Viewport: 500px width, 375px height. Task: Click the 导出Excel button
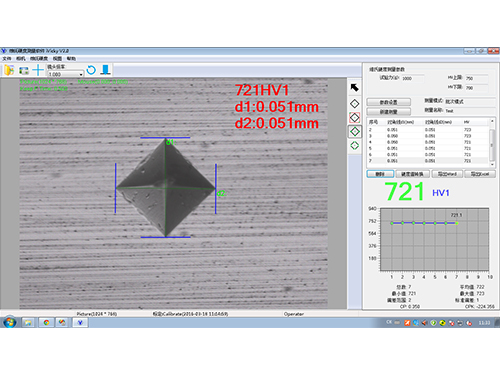pos(480,174)
